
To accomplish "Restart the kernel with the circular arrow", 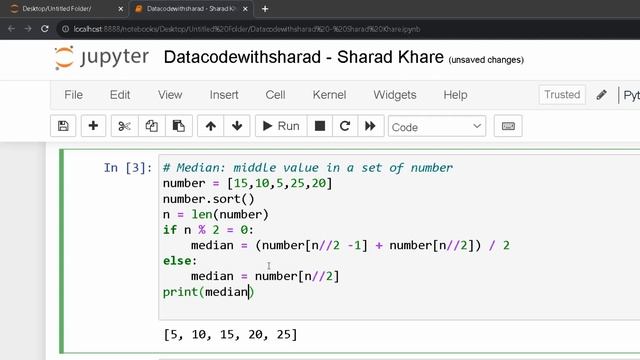I will tap(345, 126).
